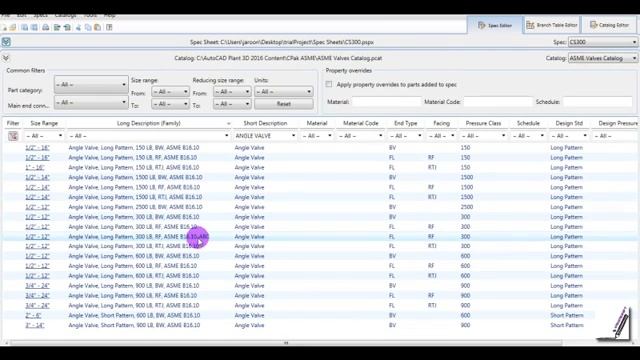Enable Apply property overrides to parts checkbox
640x360 pixels.
point(329,84)
